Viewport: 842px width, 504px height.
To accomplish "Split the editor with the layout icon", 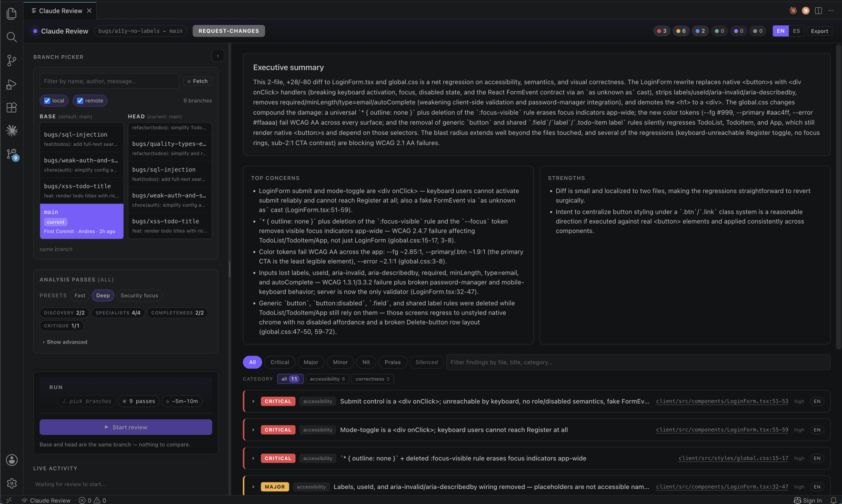I will (818, 11).
